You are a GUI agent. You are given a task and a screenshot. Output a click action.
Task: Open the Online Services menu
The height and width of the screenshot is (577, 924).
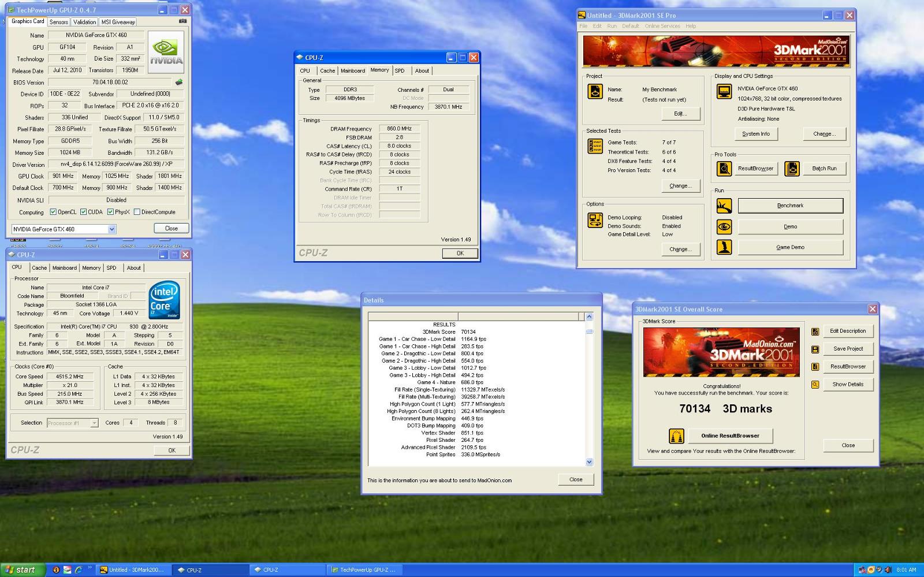(662, 26)
